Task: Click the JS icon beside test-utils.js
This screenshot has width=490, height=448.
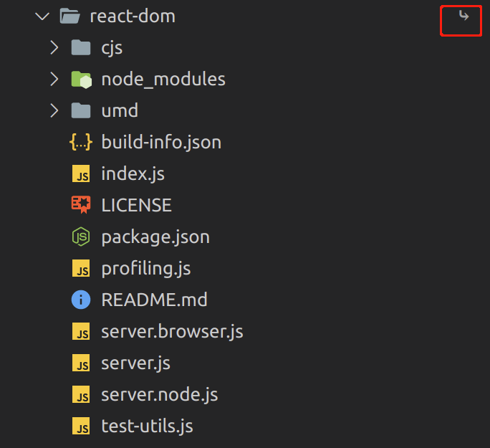Action: (x=81, y=426)
